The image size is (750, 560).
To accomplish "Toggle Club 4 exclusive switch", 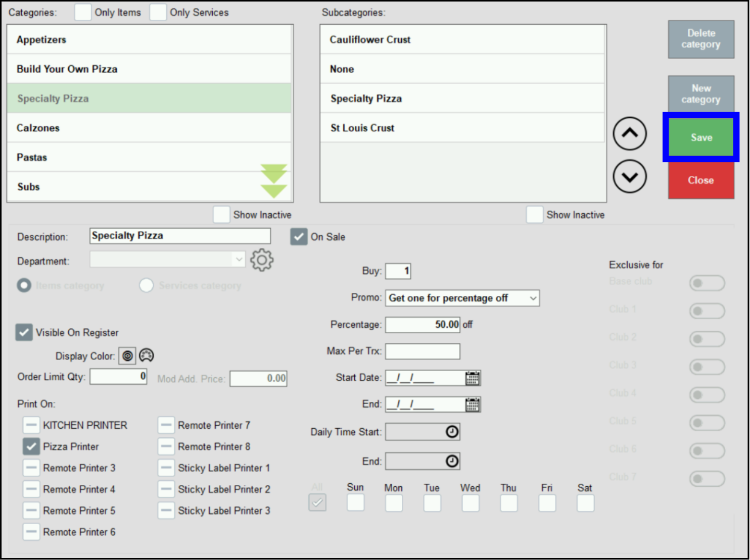I will point(707,394).
